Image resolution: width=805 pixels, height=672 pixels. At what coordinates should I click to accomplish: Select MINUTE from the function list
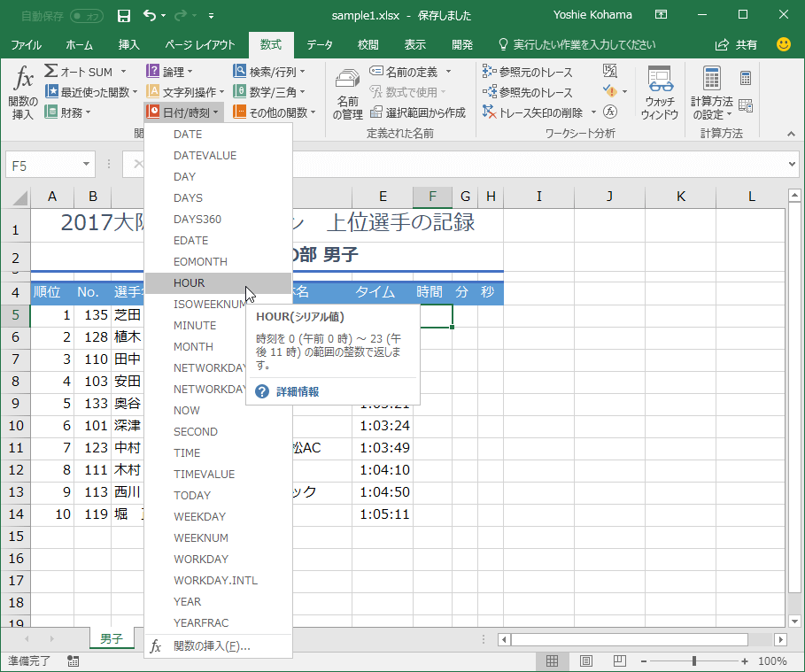pyautogui.click(x=195, y=326)
